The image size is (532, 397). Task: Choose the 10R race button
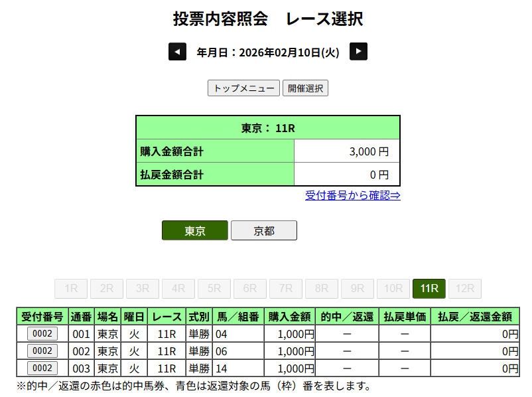click(x=393, y=289)
